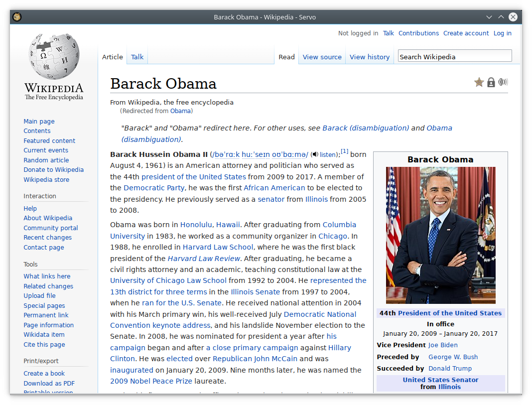
Task: Open the Help link
Action: 30,209
